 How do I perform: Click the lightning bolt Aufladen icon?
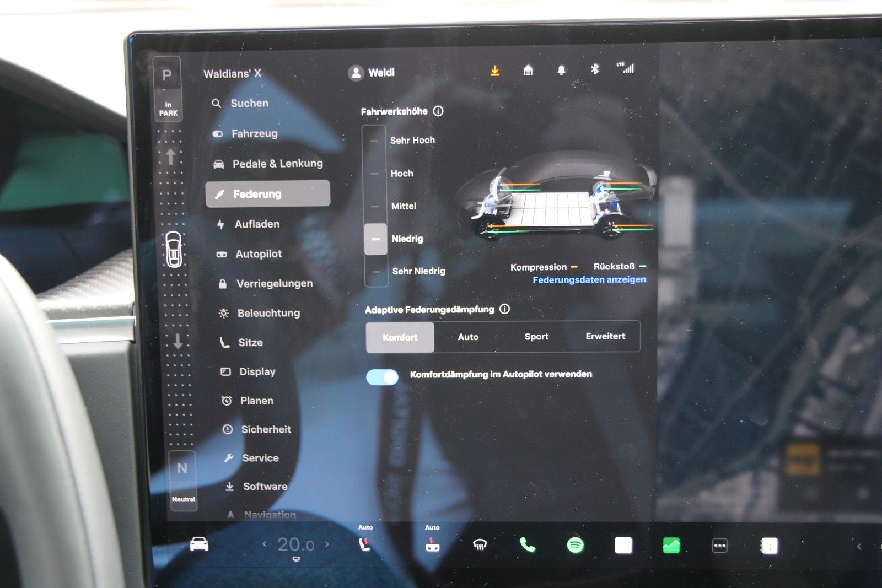click(x=220, y=224)
